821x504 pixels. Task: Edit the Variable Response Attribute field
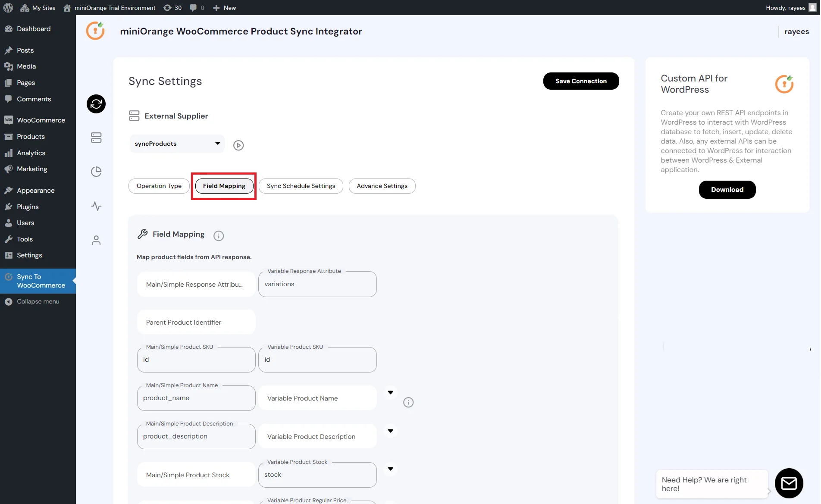pyautogui.click(x=317, y=284)
